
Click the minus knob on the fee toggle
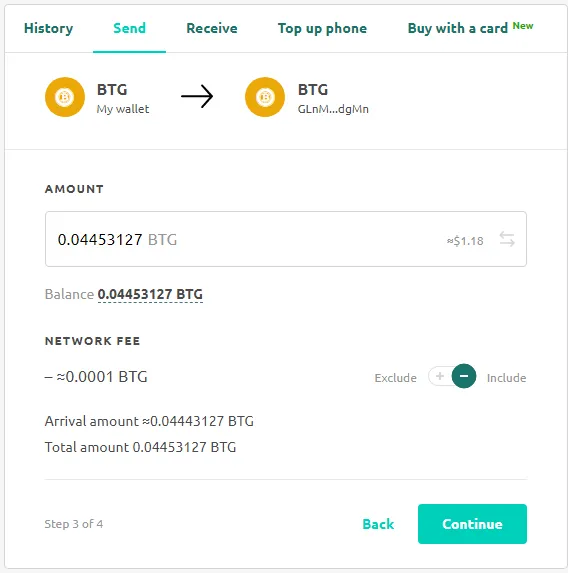tap(464, 376)
